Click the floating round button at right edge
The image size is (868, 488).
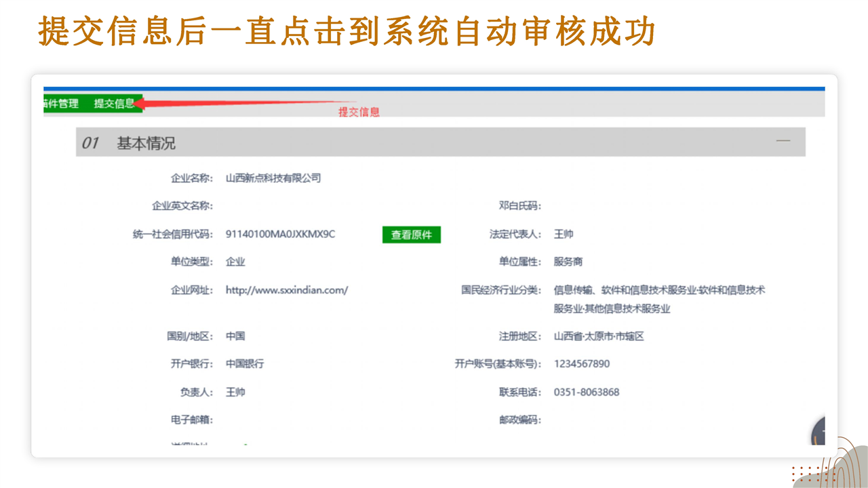pyautogui.click(x=818, y=432)
